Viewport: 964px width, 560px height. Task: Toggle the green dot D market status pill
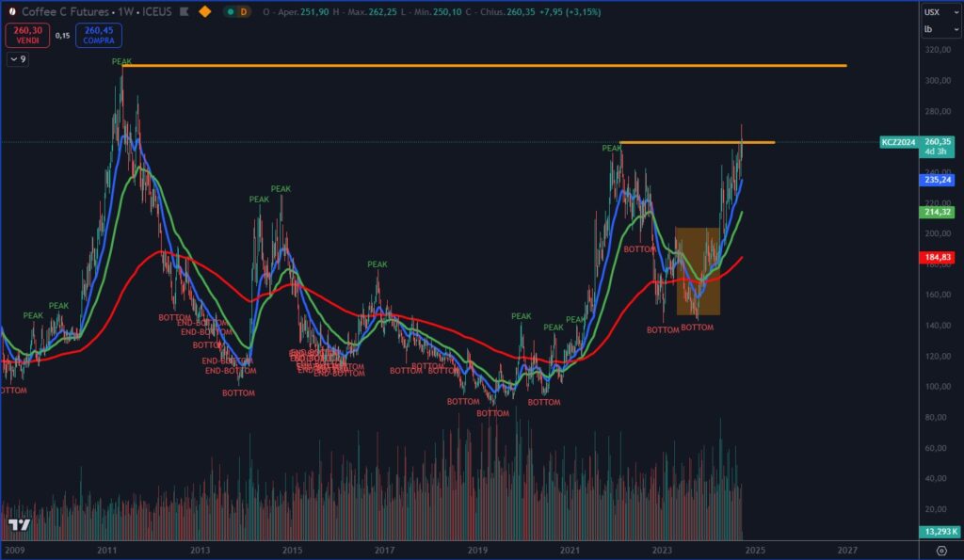[x=239, y=11]
